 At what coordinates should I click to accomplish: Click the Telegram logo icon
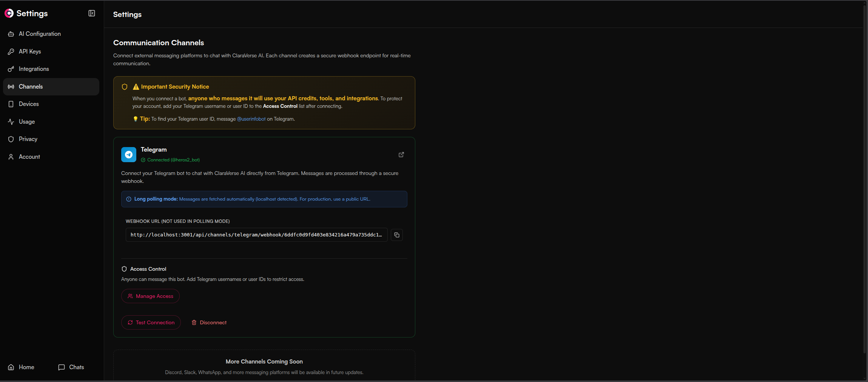129,155
